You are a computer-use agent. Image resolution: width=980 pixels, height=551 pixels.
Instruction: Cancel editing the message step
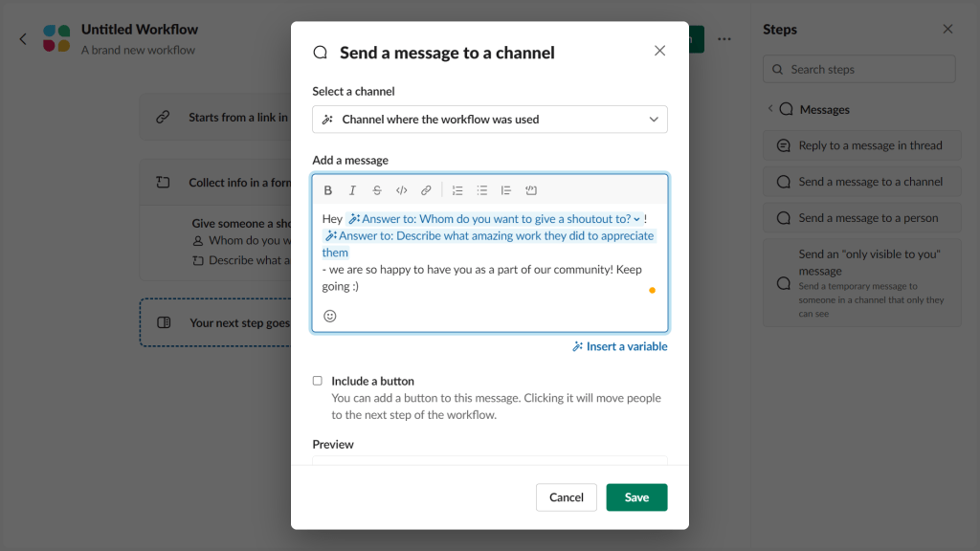(566, 497)
